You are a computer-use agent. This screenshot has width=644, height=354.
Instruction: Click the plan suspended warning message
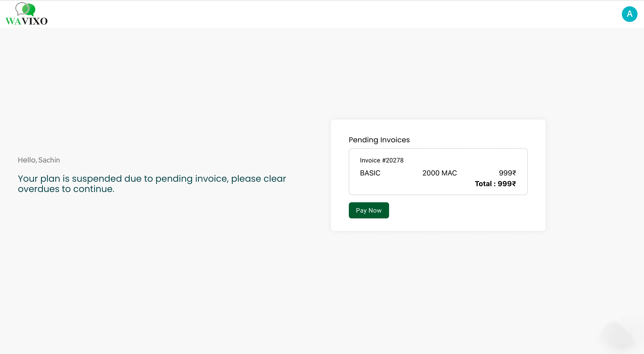tap(152, 179)
